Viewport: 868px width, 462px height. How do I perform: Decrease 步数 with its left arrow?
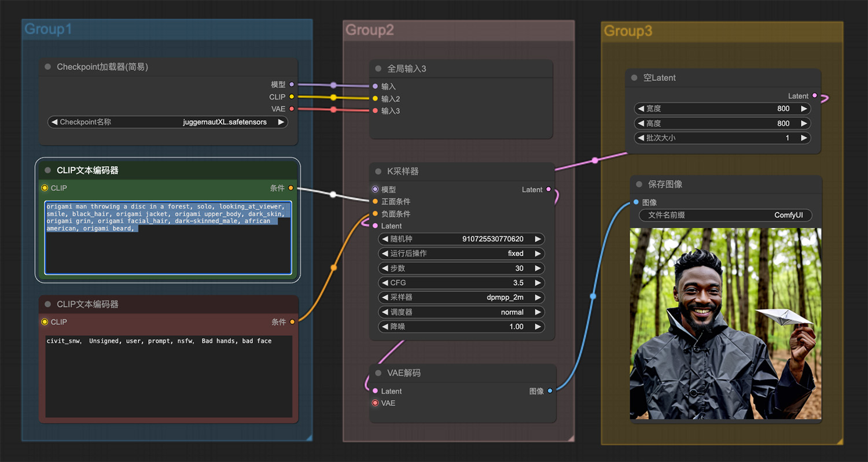385,268
